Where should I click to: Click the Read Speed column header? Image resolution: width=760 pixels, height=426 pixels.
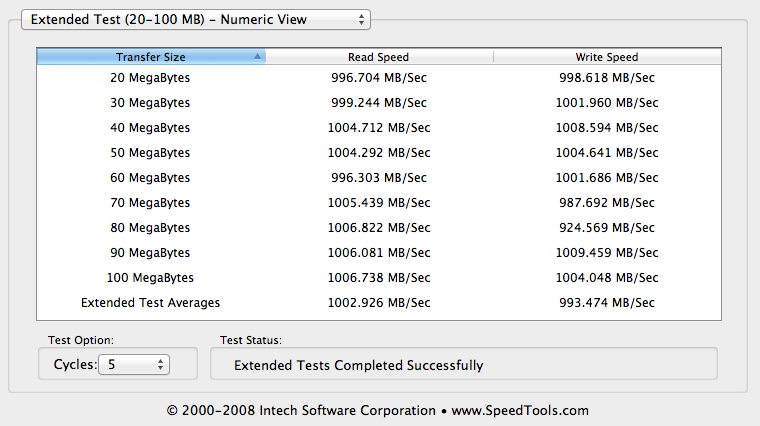tap(378, 57)
